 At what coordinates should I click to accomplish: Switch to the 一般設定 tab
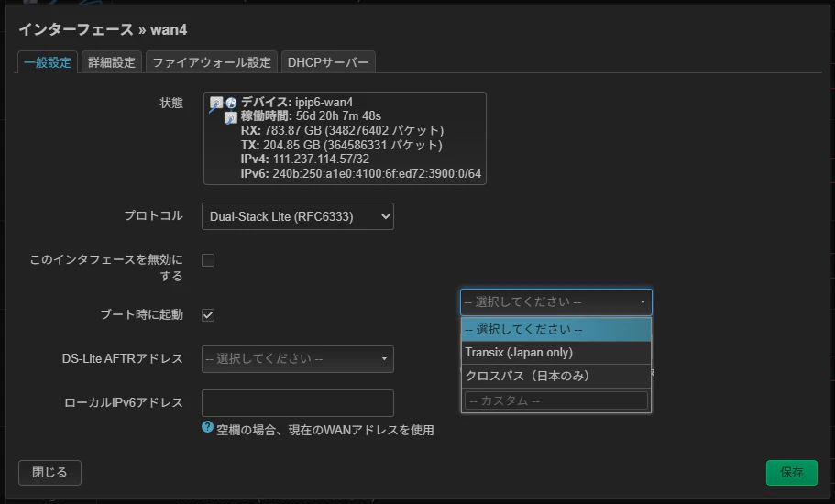[x=48, y=62]
